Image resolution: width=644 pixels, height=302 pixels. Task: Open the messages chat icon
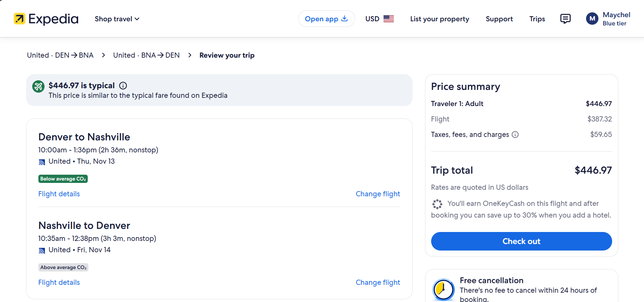[x=565, y=19]
